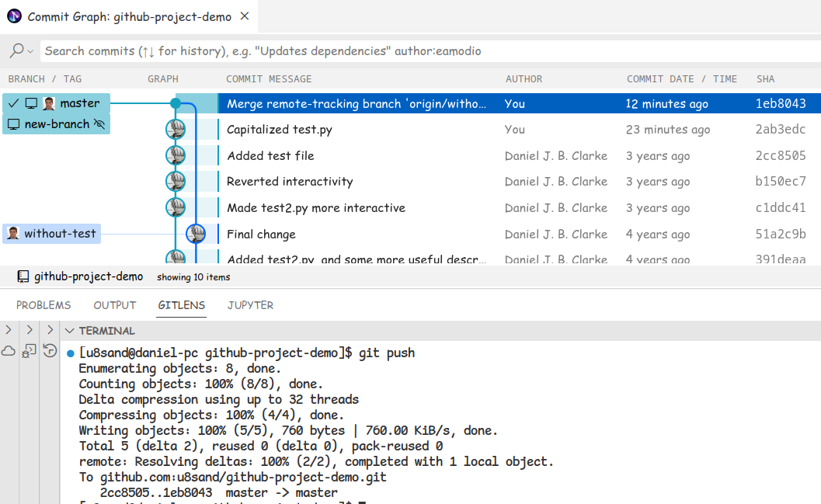The width and height of the screenshot is (821, 504).
Task: Collapse the TERMINAL section chevron
Action: coord(69,331)
